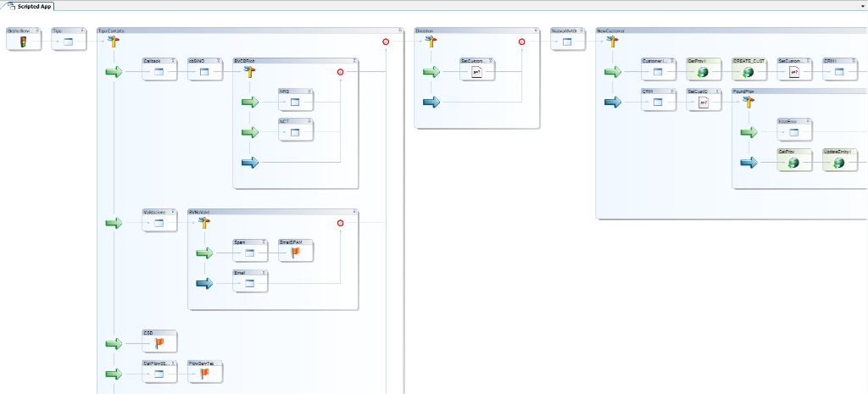Select the FlowServTac orange flag icon
The image size is (868, 394).
pos(205,374)
